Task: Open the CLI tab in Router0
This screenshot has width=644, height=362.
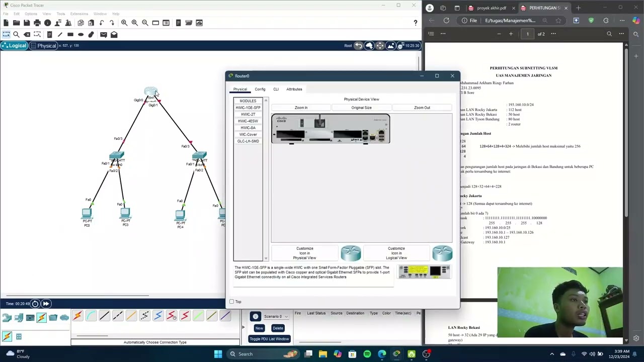Action: point(276,89)
